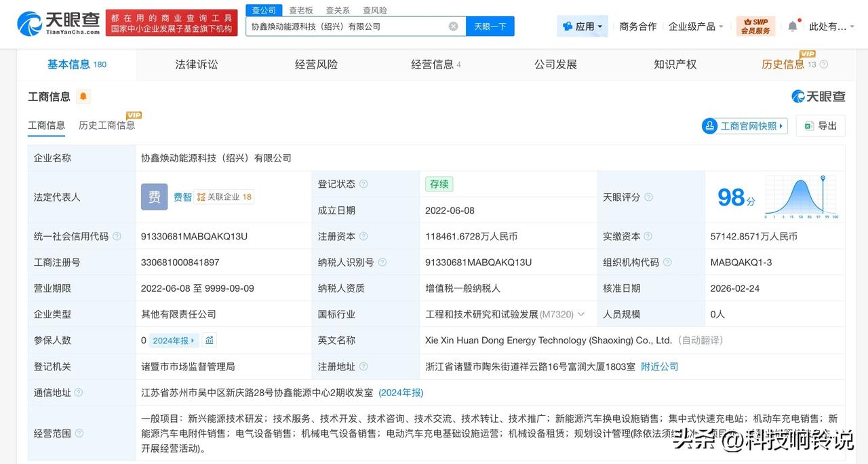Click the green export icon on the 导出 button
868x464 pixels.
(x=807, y=126)
